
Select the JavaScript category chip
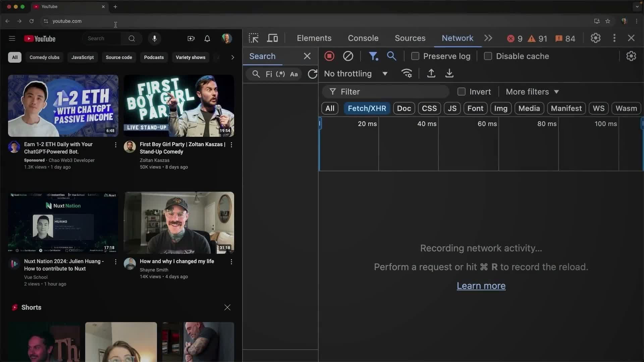coord(83,57)
